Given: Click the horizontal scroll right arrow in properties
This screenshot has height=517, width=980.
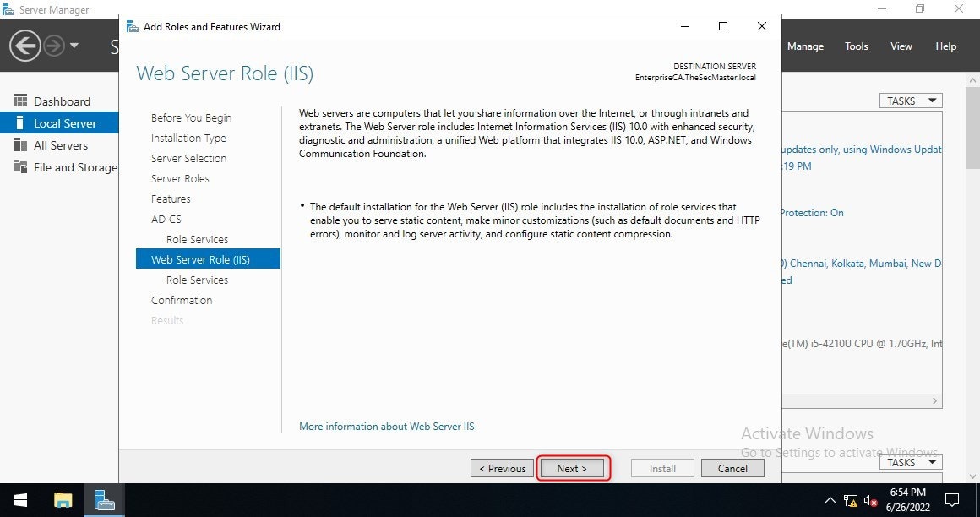Looking at the screenshot, I should (x=935, y=400).
